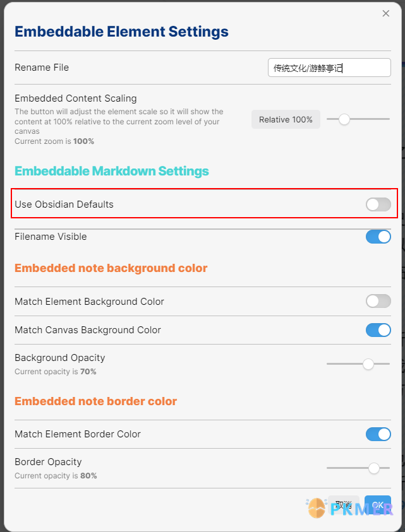Confirm settings with the OK button
This screenshot has height=532, width=405.
tap(378, 505)
